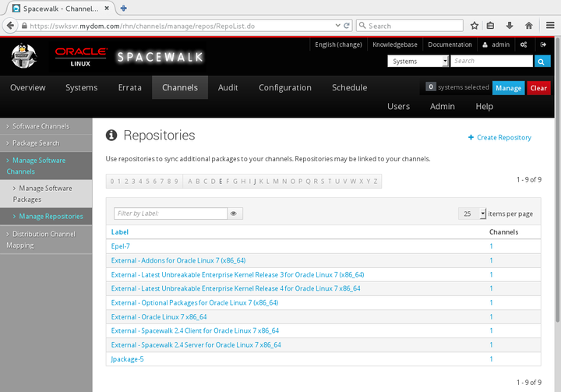The image size is (561, 392).
Task: Open the Systems search type dropdown
Action: pos(418,62)
